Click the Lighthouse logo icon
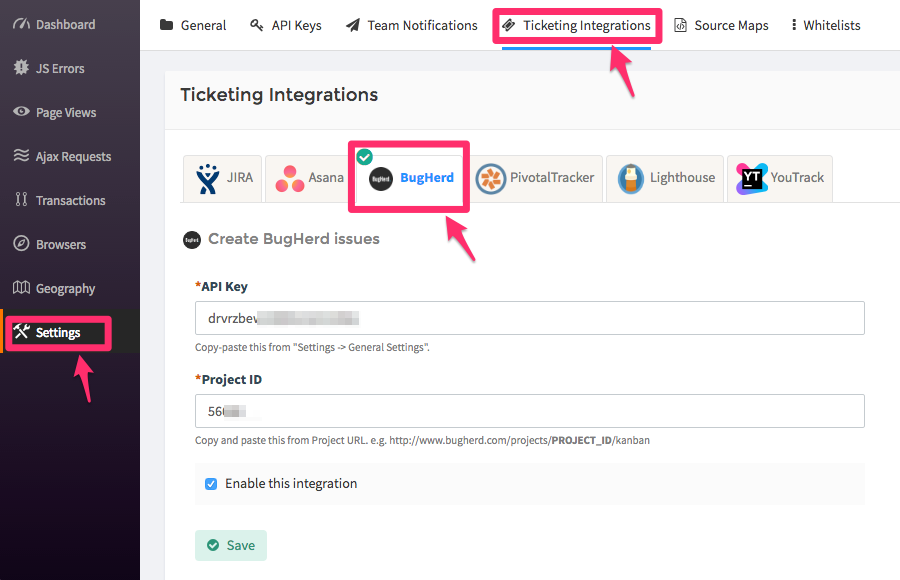900x580 pixels. (x=631, y=179)
